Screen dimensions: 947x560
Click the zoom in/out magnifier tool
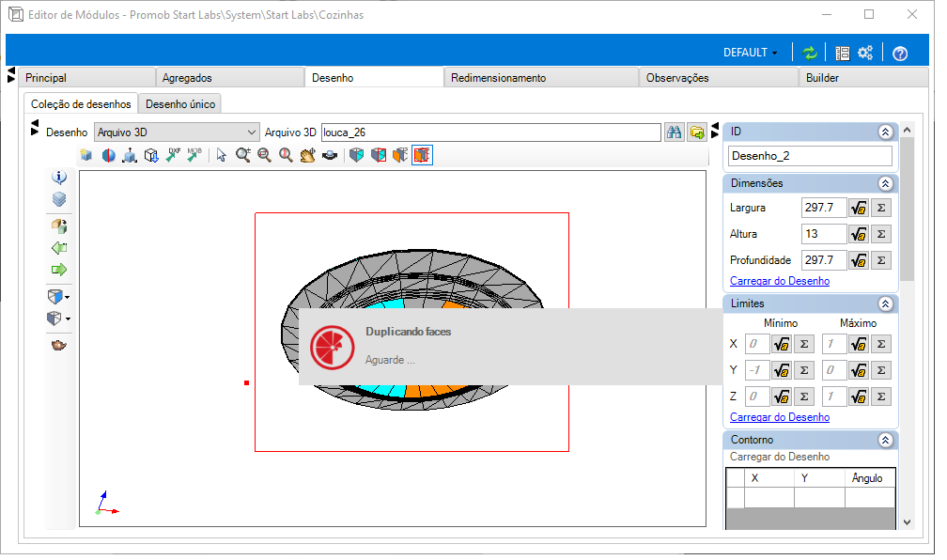243,155
